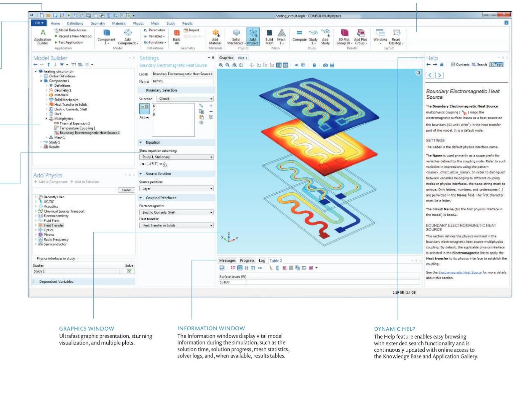Click the Zoom Out icon in Graphics toolbar
532x397 pixels.
click(227, 65)
